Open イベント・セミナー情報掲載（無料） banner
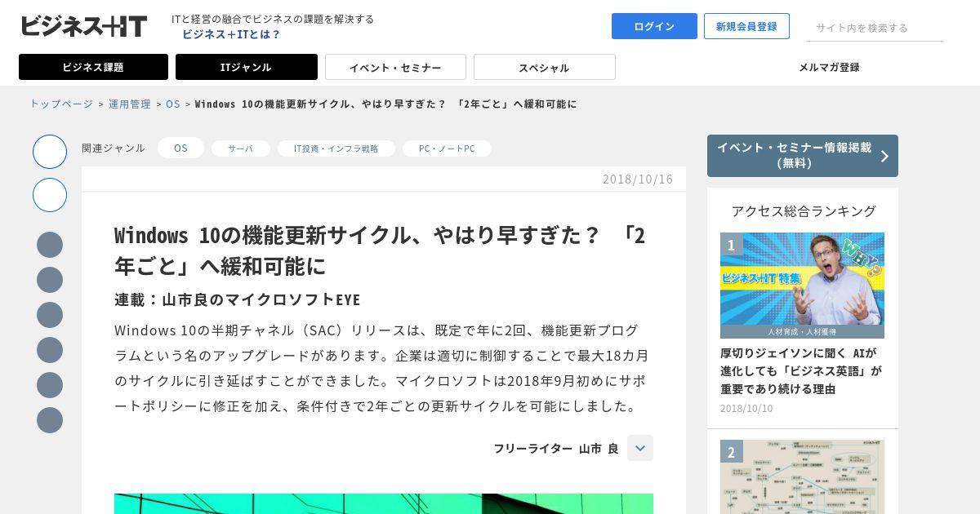This screenshot has height=514, width=980. tap(803, 156)
